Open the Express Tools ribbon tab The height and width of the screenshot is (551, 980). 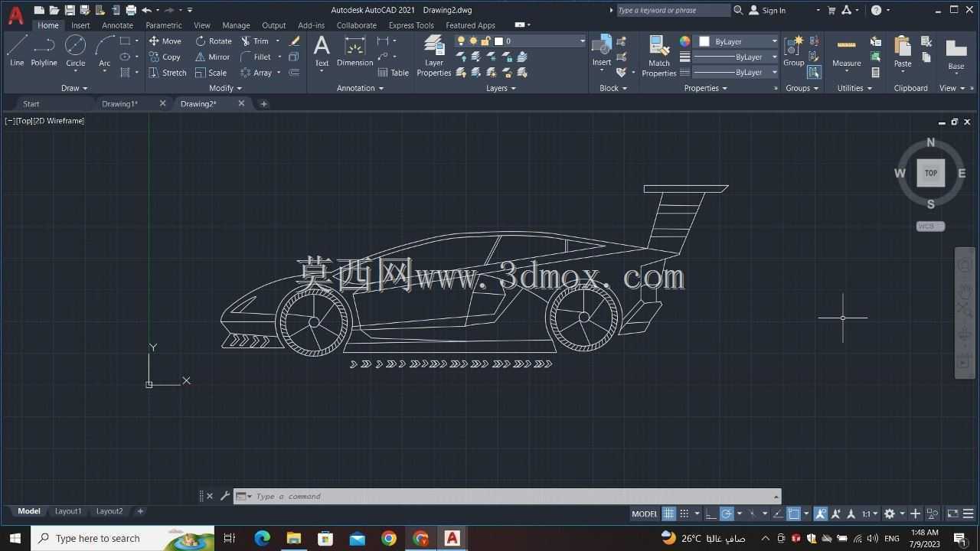click(x=411, y=25)
